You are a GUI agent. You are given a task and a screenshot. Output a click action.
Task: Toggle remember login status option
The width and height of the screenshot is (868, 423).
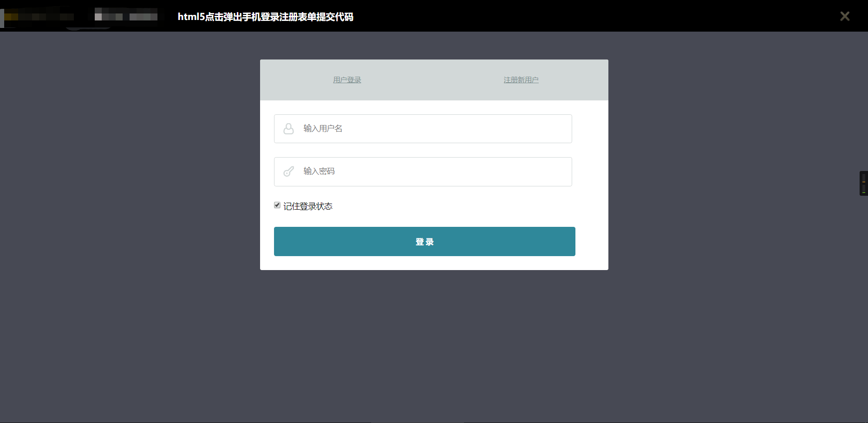click(x=277, y=205)
